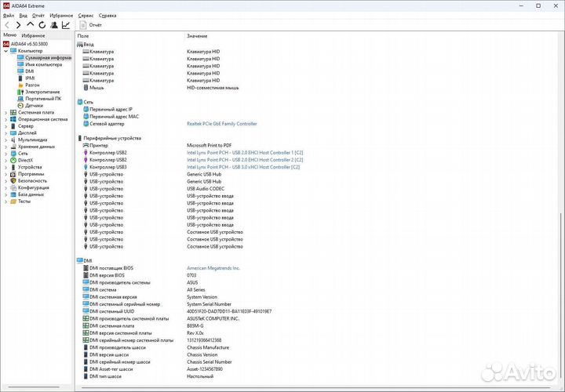
Task: Click the Безопасность shield icon
Action: coord(13,180)
